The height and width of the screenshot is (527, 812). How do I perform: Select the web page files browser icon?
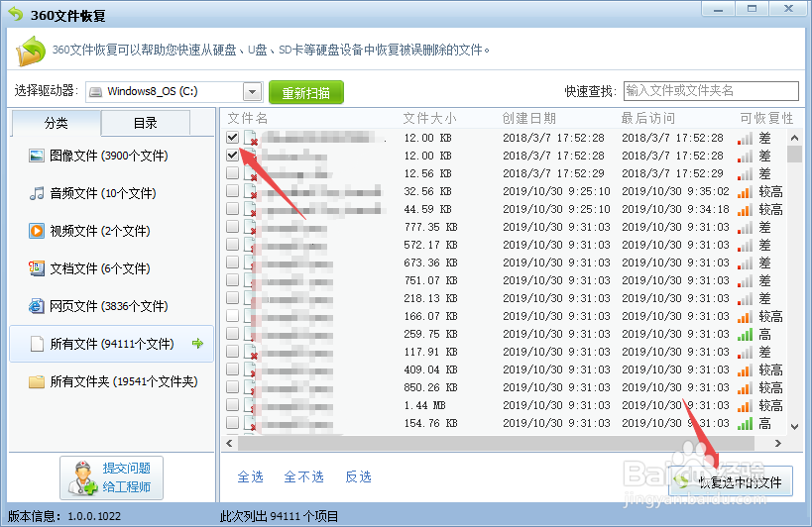[x=37, y=306]
